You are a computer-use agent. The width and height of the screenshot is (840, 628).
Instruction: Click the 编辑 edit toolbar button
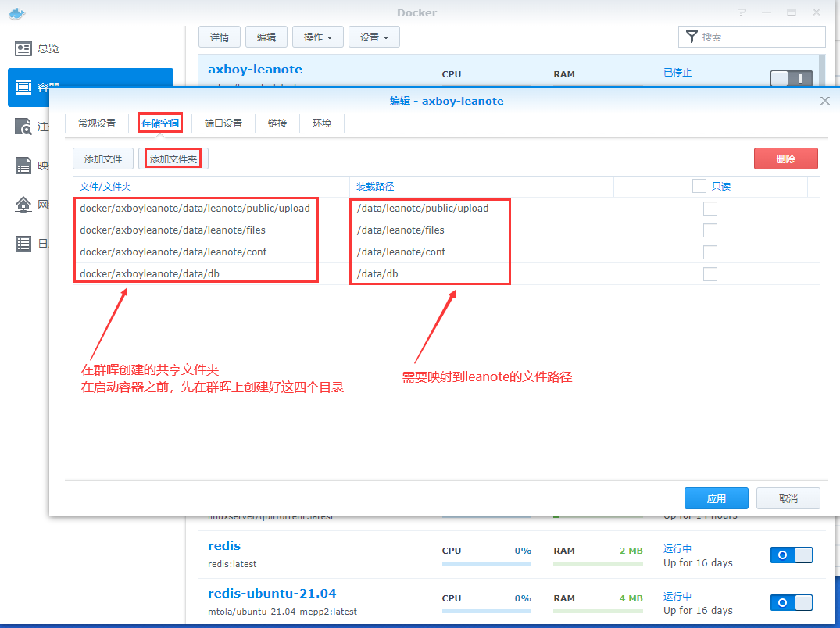[266, 37]
